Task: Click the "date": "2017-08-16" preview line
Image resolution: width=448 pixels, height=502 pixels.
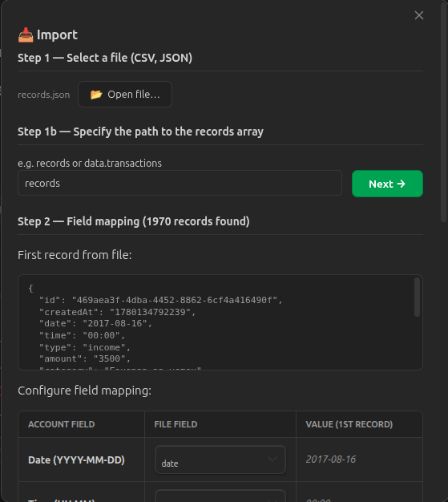Action: tap(95, 323)
